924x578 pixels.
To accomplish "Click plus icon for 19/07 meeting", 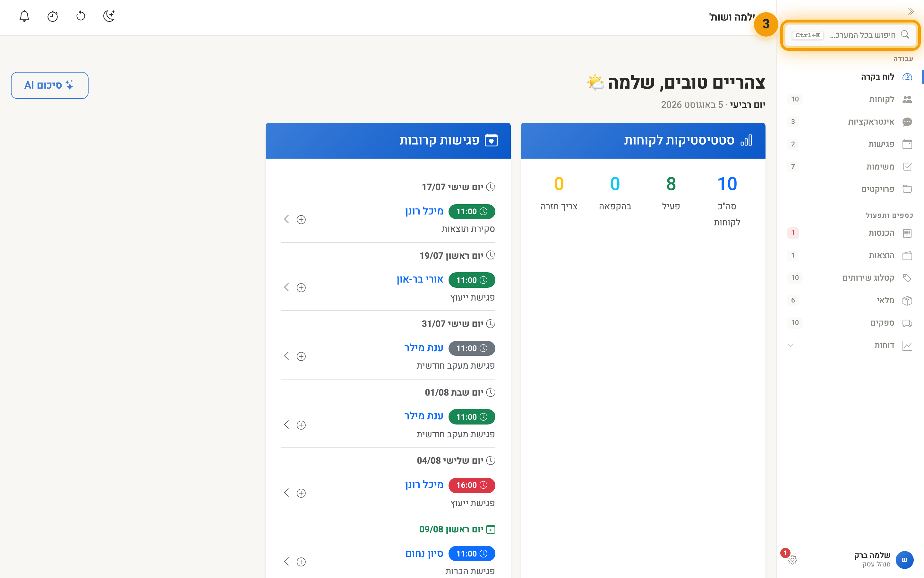I will [x=301, y=287].
